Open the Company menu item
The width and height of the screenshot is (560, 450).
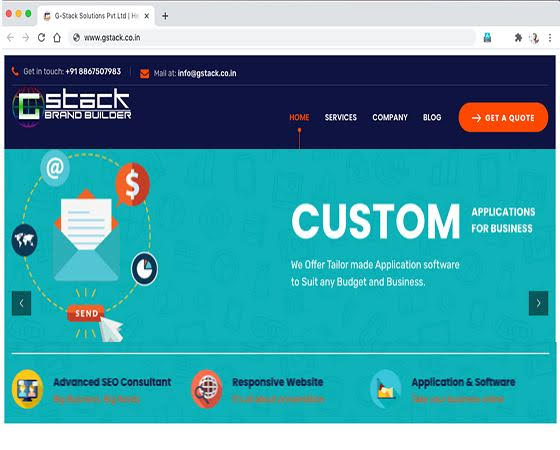[x=390, y=118]
